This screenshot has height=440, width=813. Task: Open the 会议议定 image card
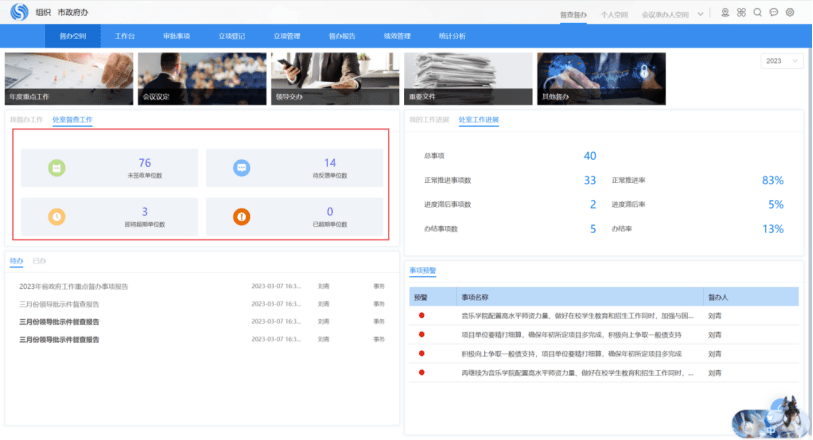(x=202, y=79)
